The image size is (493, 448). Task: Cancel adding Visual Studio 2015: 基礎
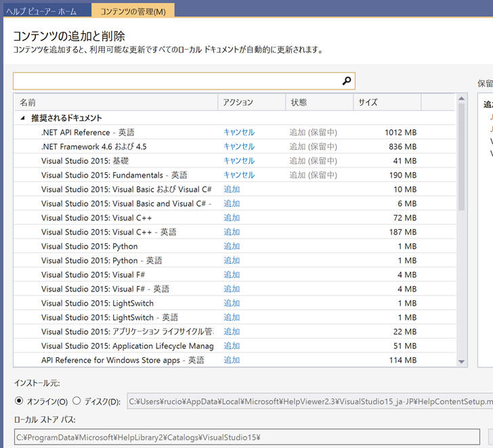(x=239, y=161)
